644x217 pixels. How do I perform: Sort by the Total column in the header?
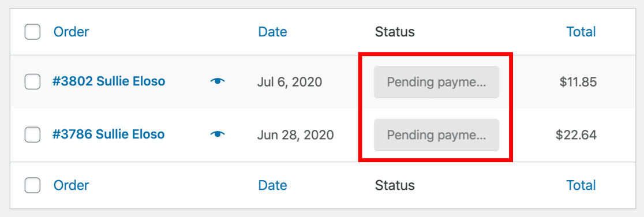click(581, 32)
